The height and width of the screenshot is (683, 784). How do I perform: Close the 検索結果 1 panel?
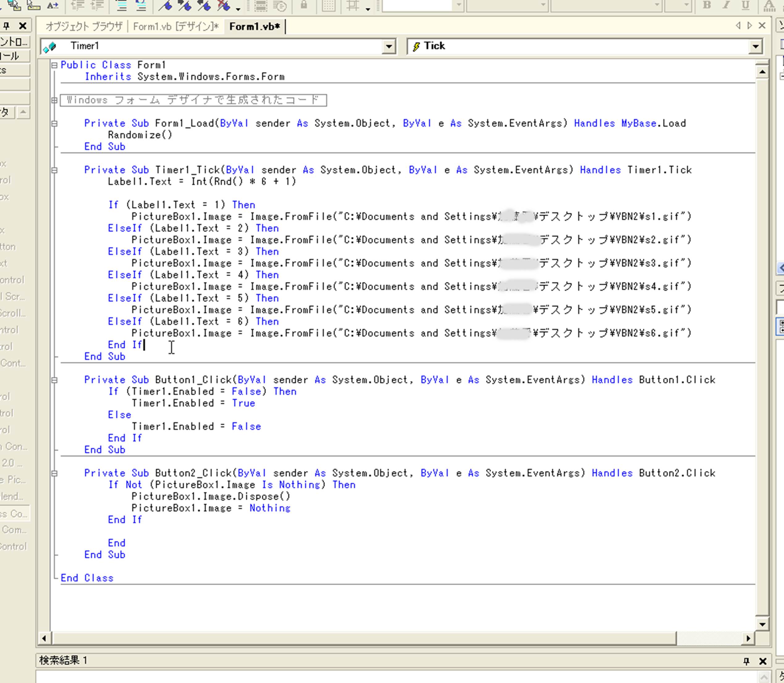[763, 661]
